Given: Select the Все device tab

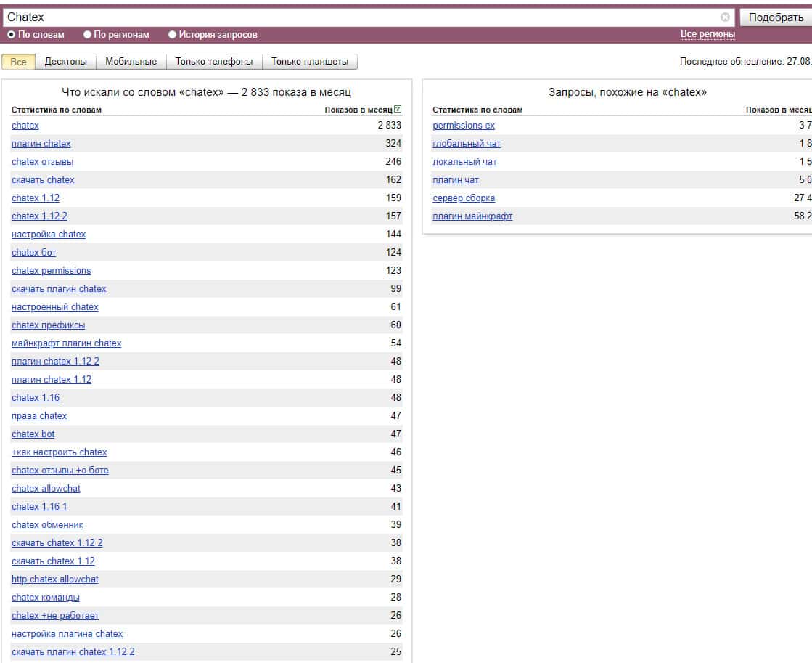Looking at the screenshot, I should pyautogui.click(x=19, y=62).
